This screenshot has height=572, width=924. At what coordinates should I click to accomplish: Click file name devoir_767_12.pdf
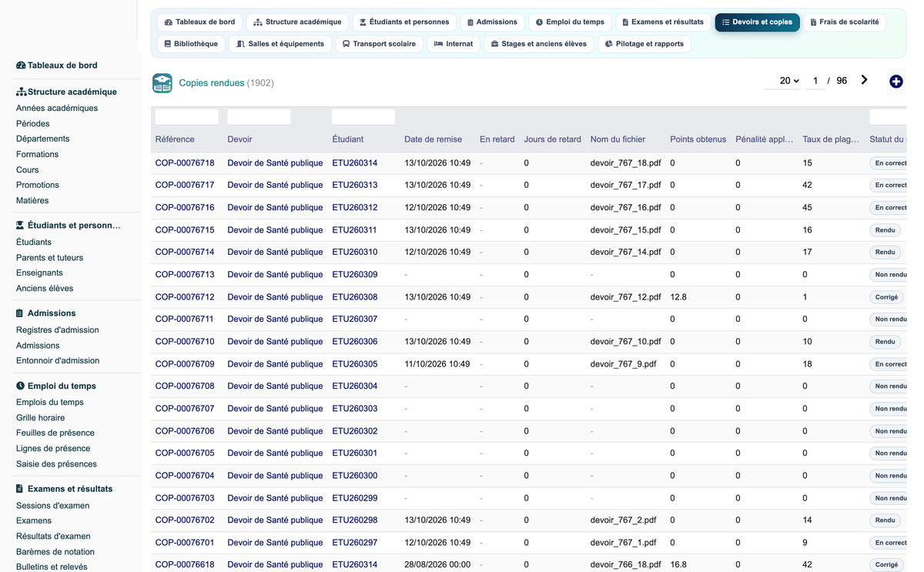[626, 297]
